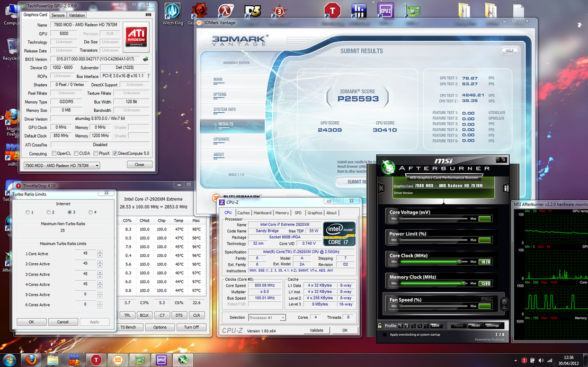Click the volume icon in system tray
The image size is (588, 367).
tap(541, 360)
